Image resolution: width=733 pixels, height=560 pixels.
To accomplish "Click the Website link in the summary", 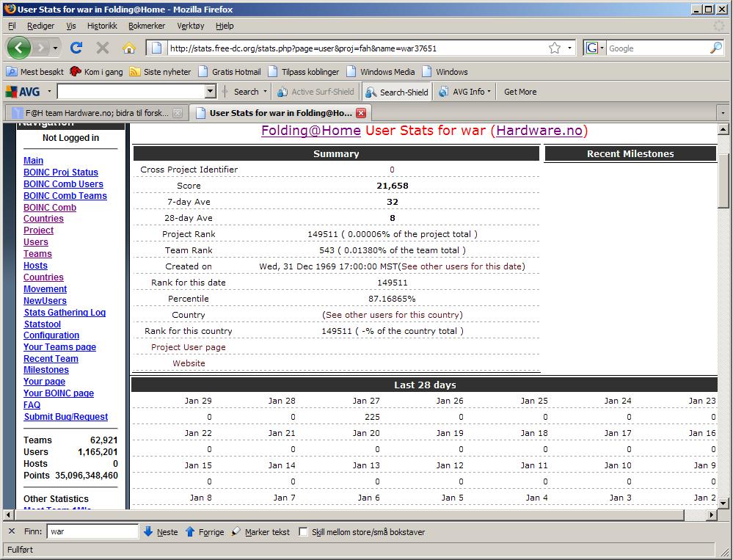I will pos(189,363).
